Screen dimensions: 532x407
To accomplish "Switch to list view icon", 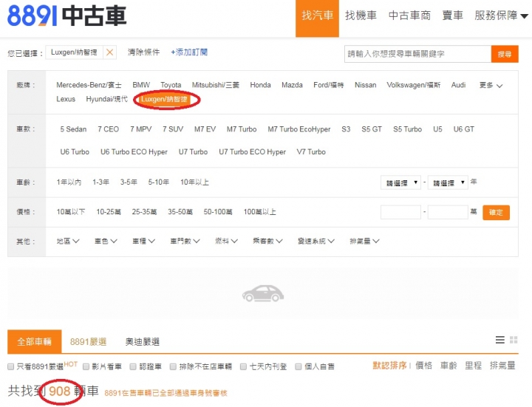I will click(499, 340).
